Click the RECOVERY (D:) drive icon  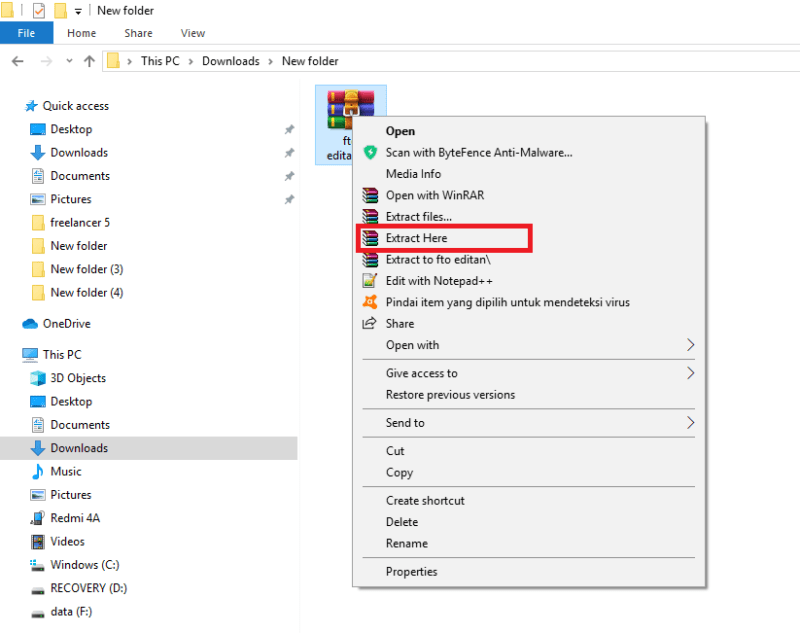[x=38, y=591]
